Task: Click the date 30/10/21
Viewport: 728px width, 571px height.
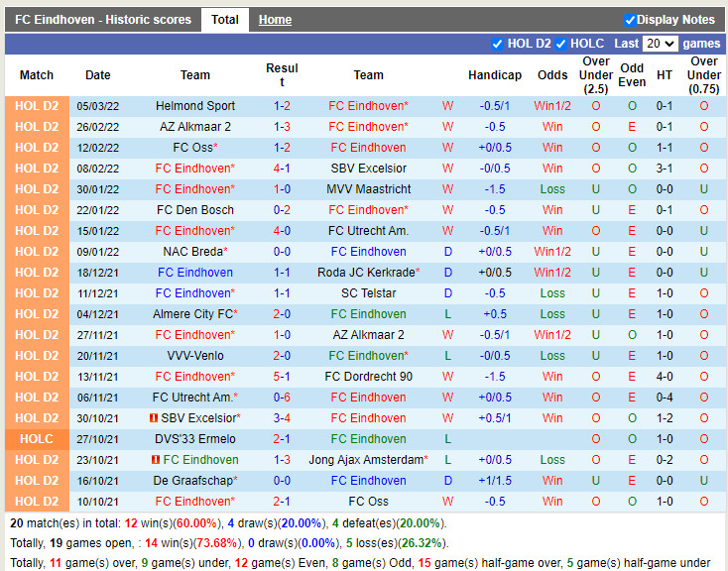Action: click(x=98, y=418)
